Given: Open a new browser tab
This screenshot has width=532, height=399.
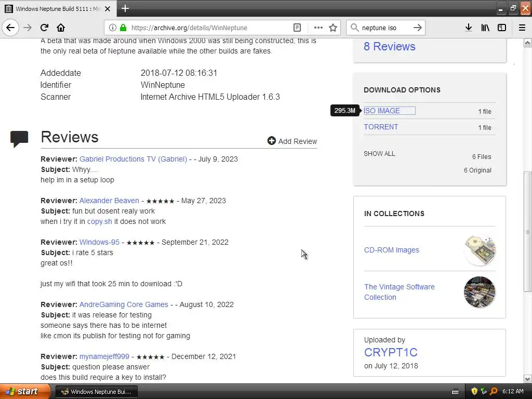Looking at the screenshot, I should click(125, 8).
